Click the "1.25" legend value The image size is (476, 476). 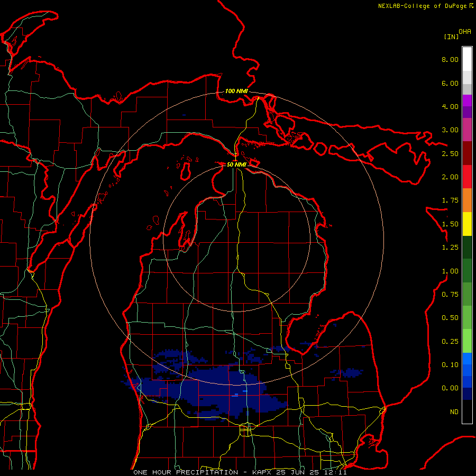point(450,248)
